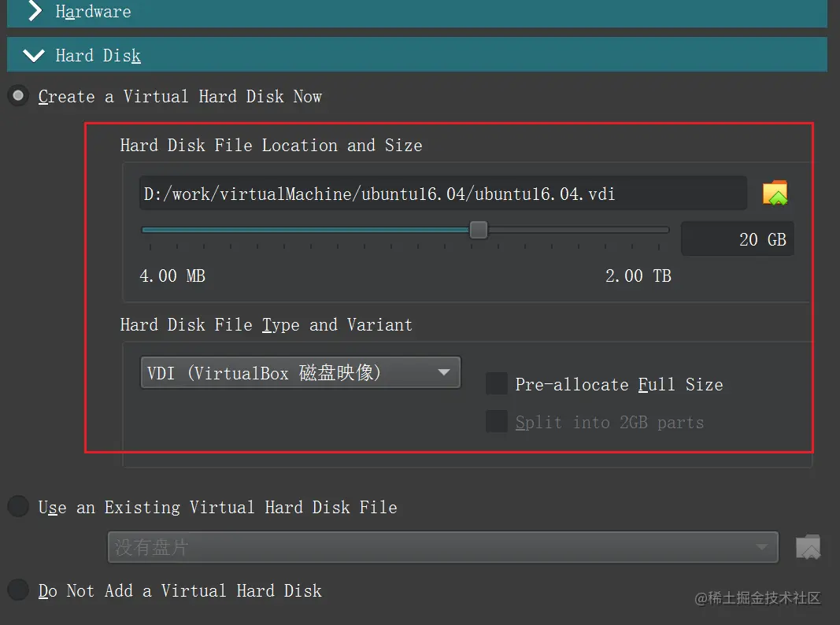This screenshot has height=625, width=840.
Task: Click the Hard Disk section header title
Action: pyautogui.click(x=98, y=56)
